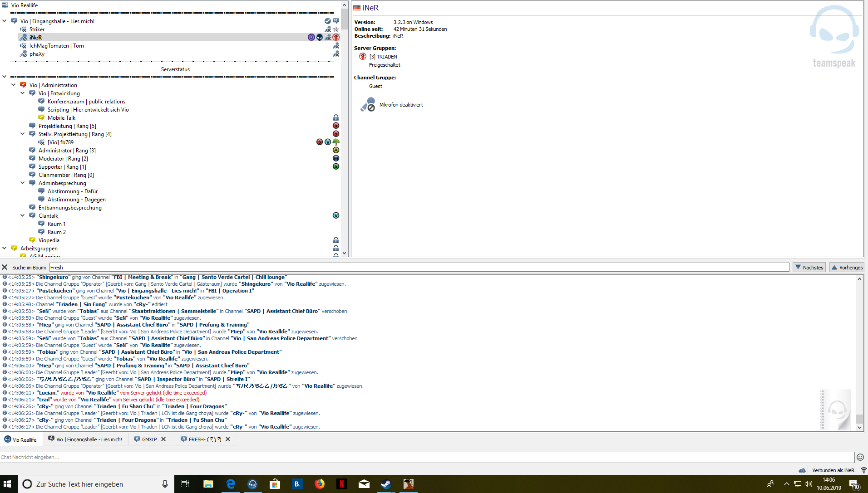Viewport: 868px width, 493px height.
Task: Click the German flag icon beside iNeR
Action: coord(357,8)
